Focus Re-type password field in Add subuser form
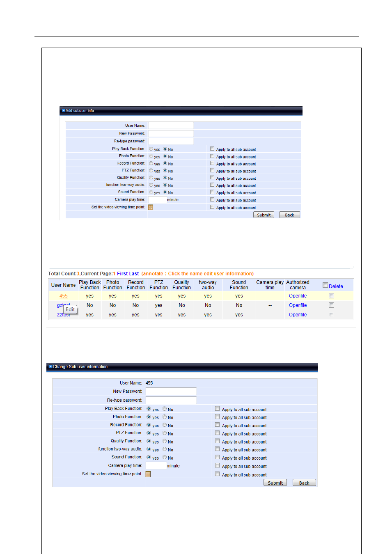Viewport: 392px width, 554px height. click(171, 141)
